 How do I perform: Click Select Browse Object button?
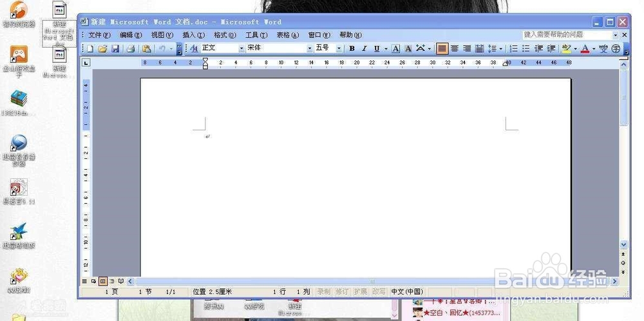(623, 262)
